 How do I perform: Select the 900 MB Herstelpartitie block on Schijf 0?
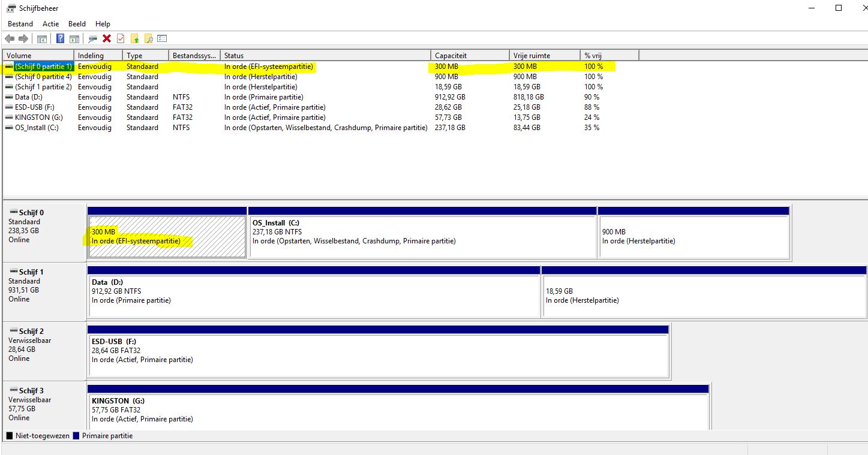(693, 236)
